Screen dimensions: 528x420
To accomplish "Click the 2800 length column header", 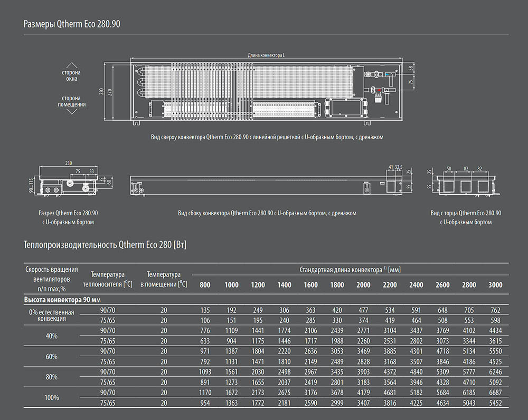I will click(469, 285).
